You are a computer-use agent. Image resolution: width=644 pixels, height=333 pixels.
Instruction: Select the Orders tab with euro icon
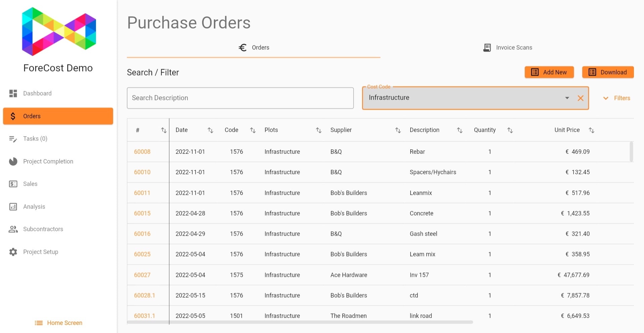254,48
